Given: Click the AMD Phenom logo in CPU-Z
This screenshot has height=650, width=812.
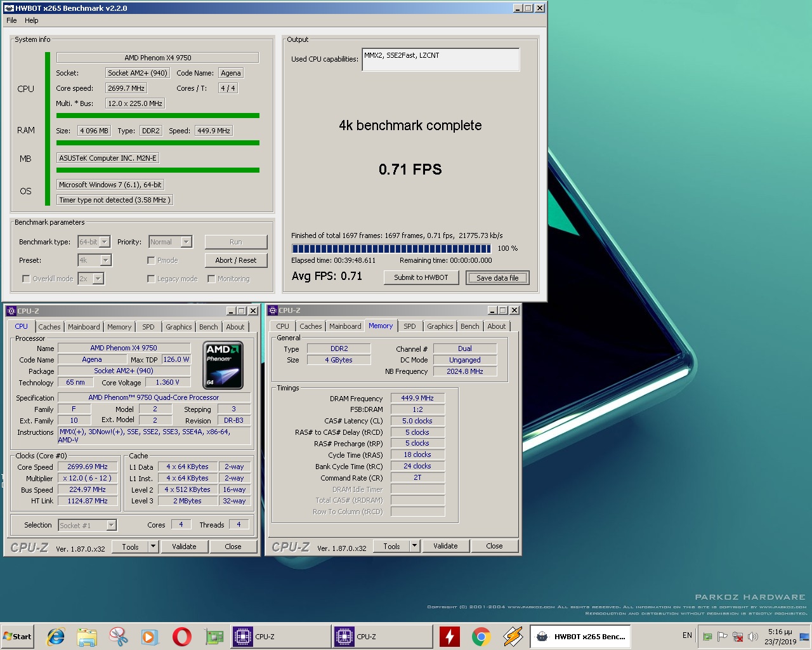Looking at the screenshot, I should click(x=223, y=366).
